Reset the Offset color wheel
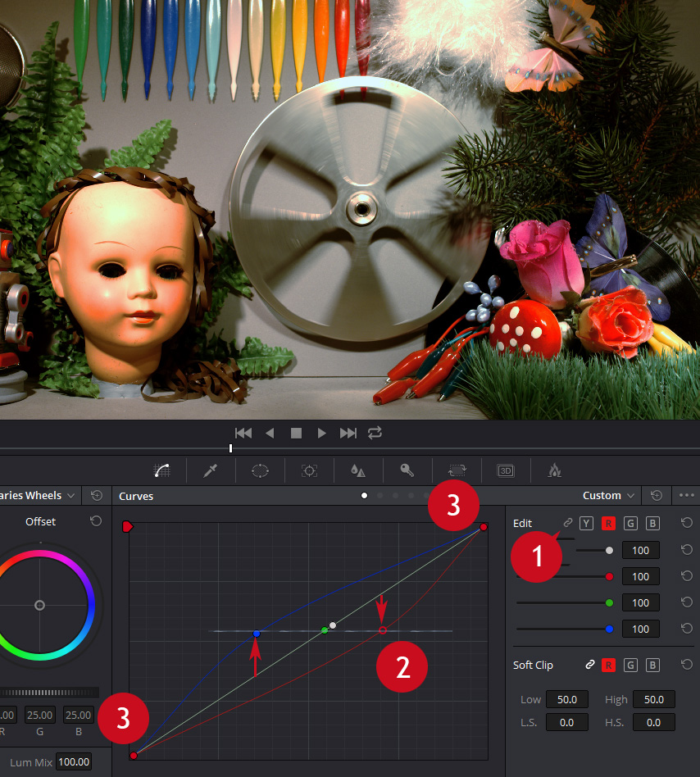Screen dimensions: 700x777 [x=96, y=520]
